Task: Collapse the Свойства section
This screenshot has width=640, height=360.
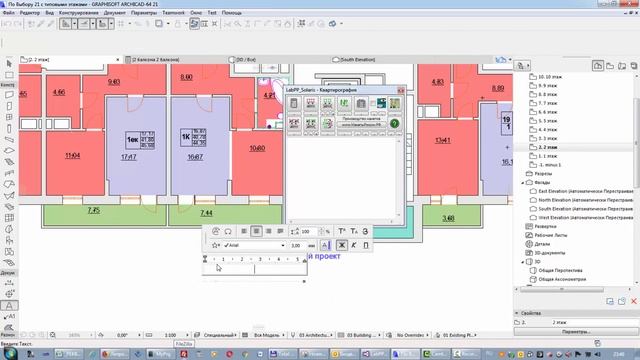Action: pos(517,313)
